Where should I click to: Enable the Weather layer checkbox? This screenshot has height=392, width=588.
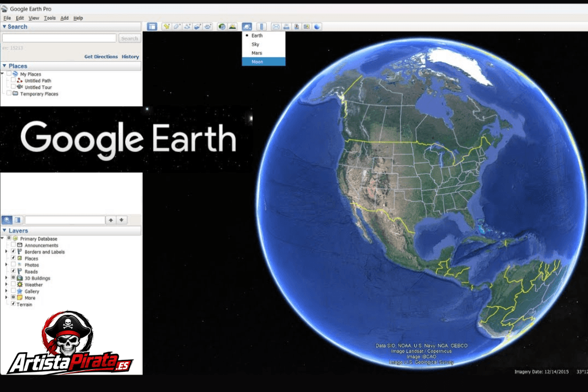click(x=13, y=284)
